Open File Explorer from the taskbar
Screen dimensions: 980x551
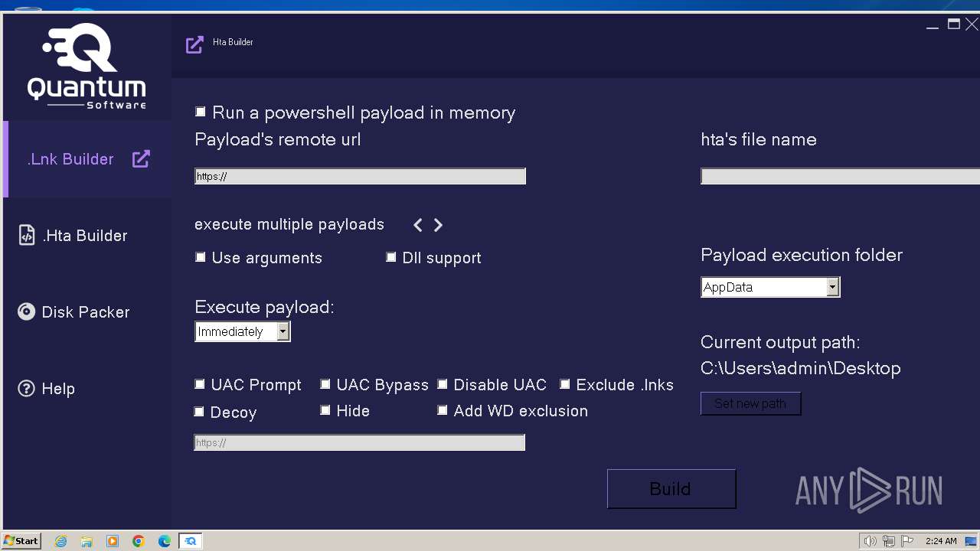(87, 541)
